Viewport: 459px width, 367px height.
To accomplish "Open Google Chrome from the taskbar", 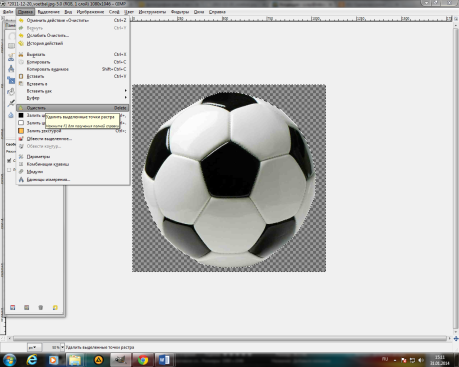I will click(143, 360).
